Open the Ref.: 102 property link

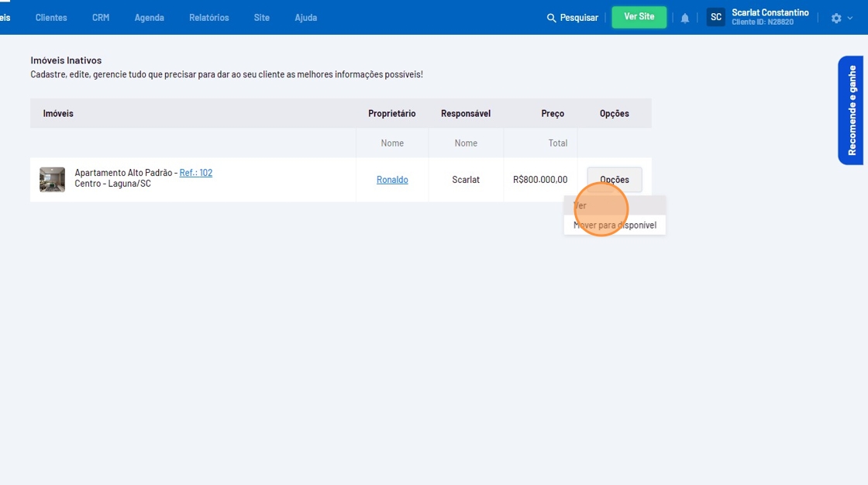(x=196, y=173)
